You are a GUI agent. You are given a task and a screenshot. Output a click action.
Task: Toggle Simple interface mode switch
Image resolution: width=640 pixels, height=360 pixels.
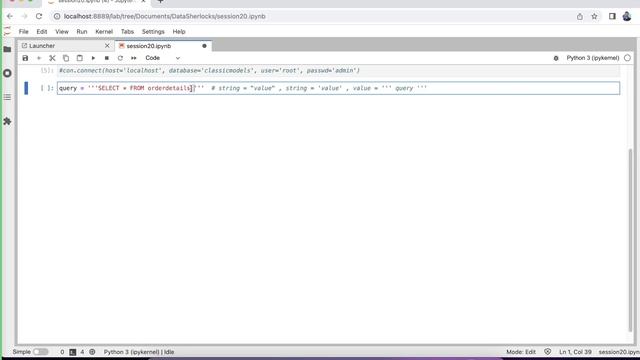(x=40, y=351)
